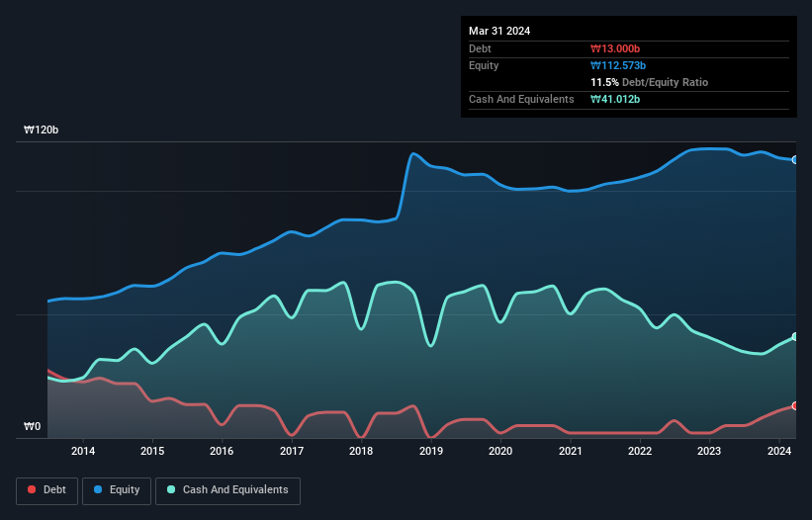Click the red Debt data point marker
Viewport: 812px width, 520px height.
[795, 405]
